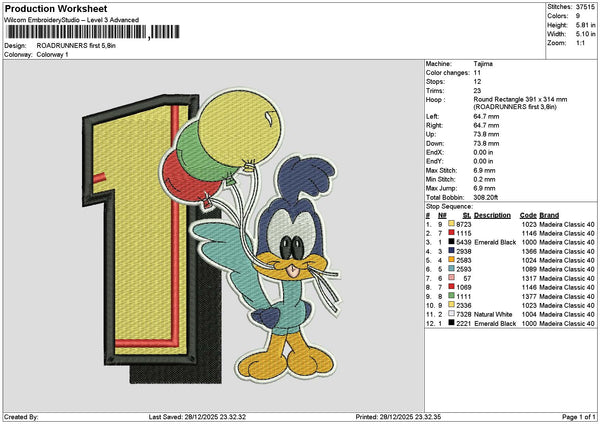Click the Up margin value 73.8 mm
This screenshot has width=600, height=424.
coord(486,134)
